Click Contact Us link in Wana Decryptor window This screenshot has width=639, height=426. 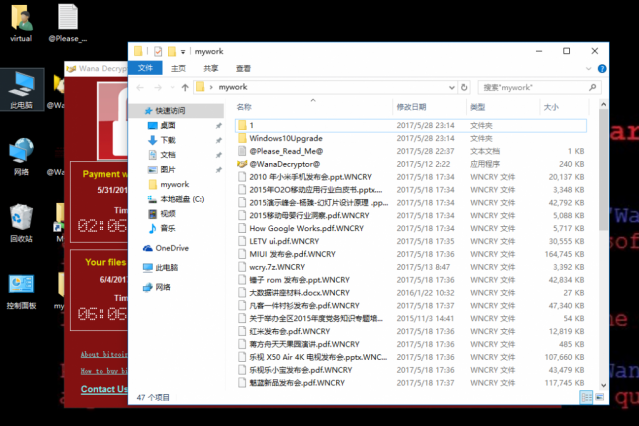(104, 389)
